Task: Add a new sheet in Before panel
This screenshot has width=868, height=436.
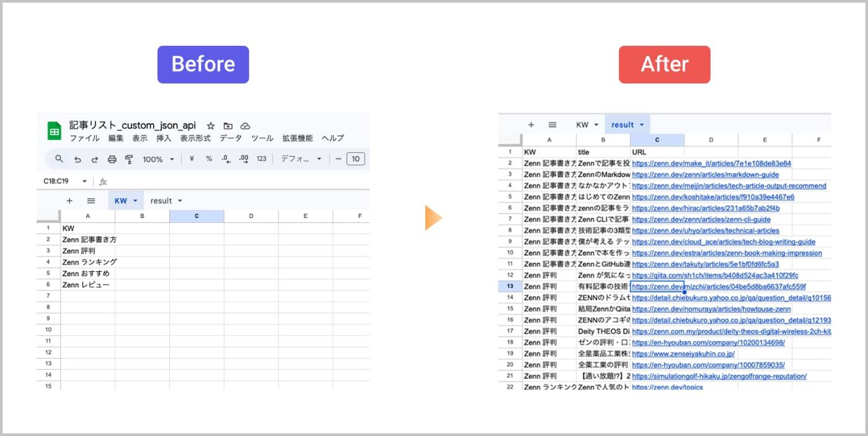Action: (x=69, y=201)
